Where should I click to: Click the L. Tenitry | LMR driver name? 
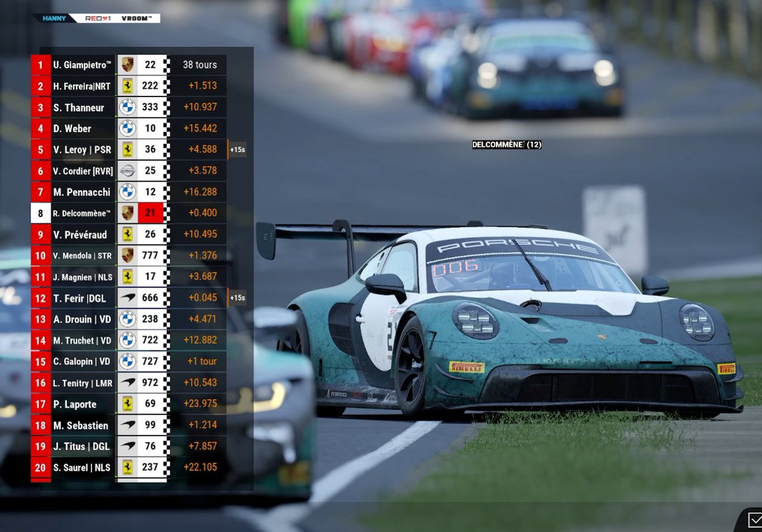coord(83,383)
